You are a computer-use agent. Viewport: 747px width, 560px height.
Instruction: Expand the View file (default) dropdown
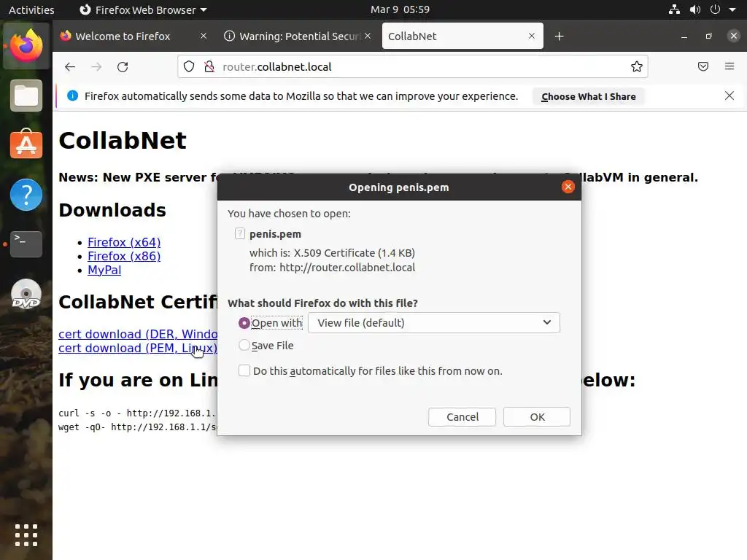tap(434, 323)
